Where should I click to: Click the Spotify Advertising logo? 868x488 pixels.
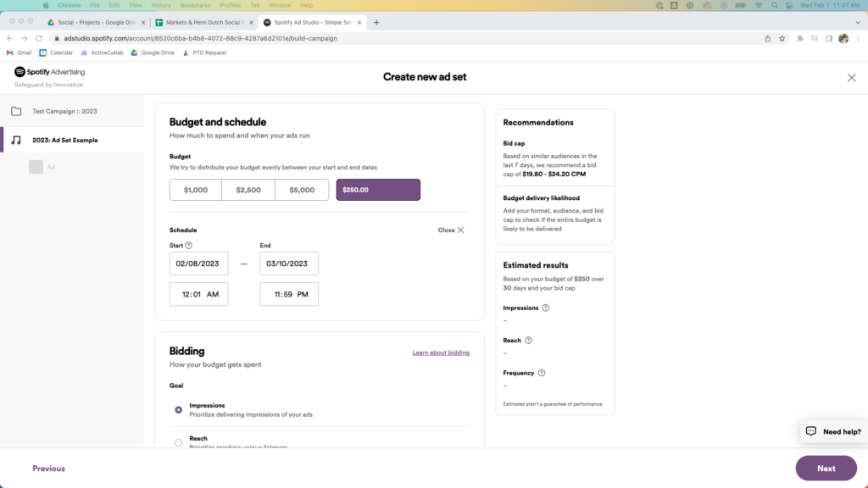coord(49,72)
